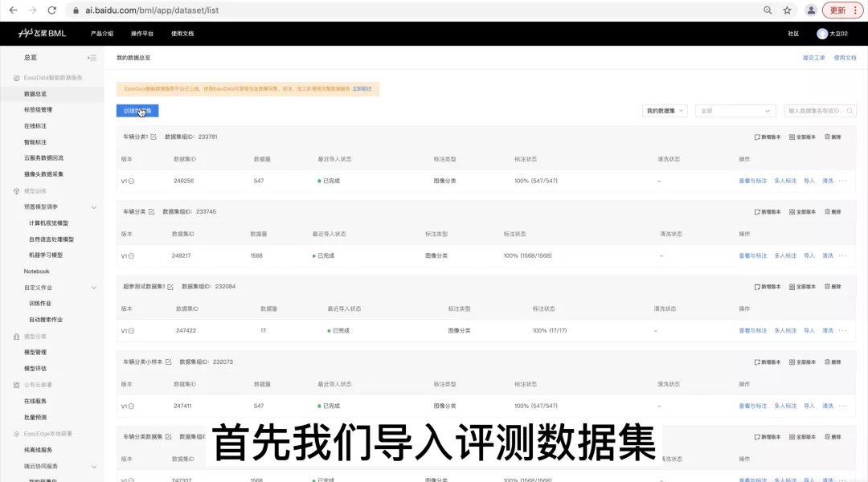Add new version to group 233781

click(768, 137)
